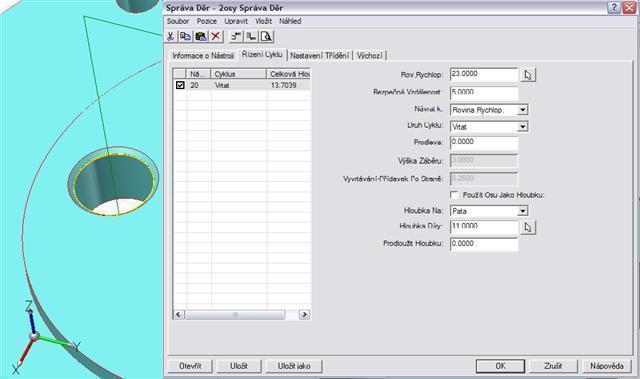This screenshot has width=640, height=379.
Task: Open the Návrat k dropdown
Action: pyautogui.click(x=522, y=110)
